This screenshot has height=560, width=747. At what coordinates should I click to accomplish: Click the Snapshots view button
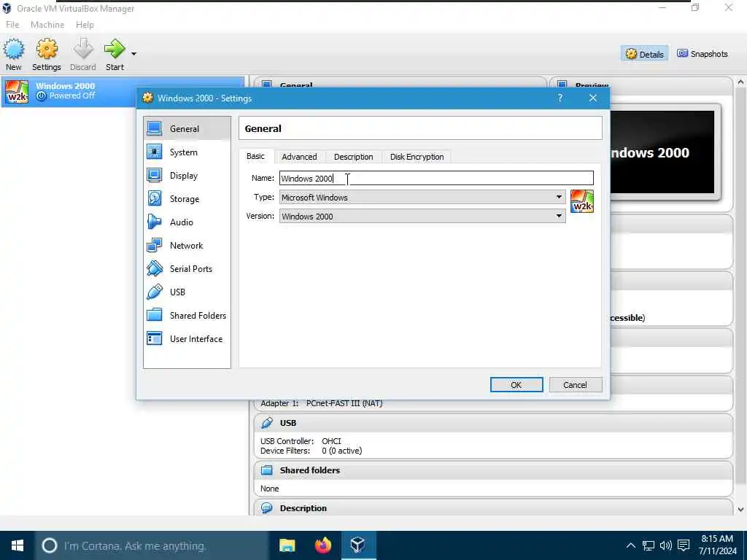pyautogui.click(x=703, y=54)
